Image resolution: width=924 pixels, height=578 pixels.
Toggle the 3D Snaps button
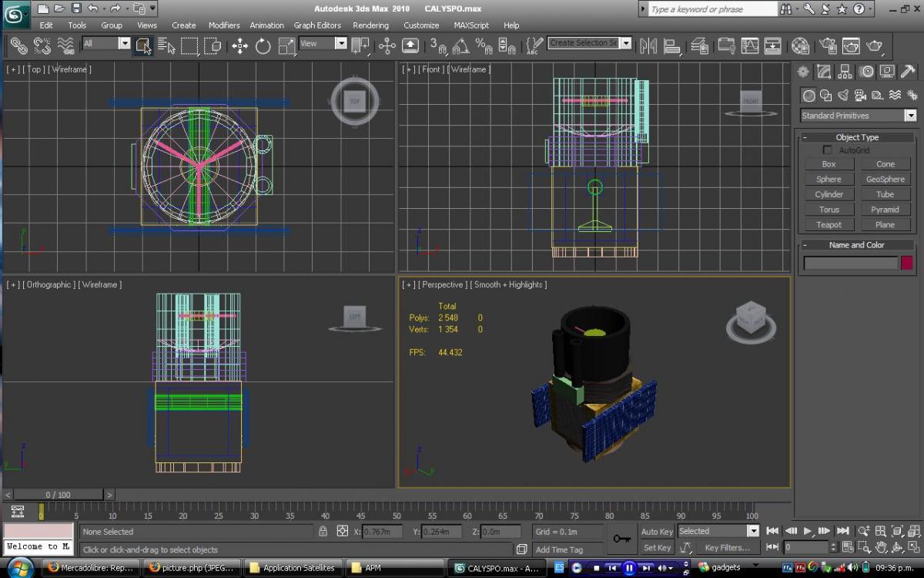pos(437,45)
